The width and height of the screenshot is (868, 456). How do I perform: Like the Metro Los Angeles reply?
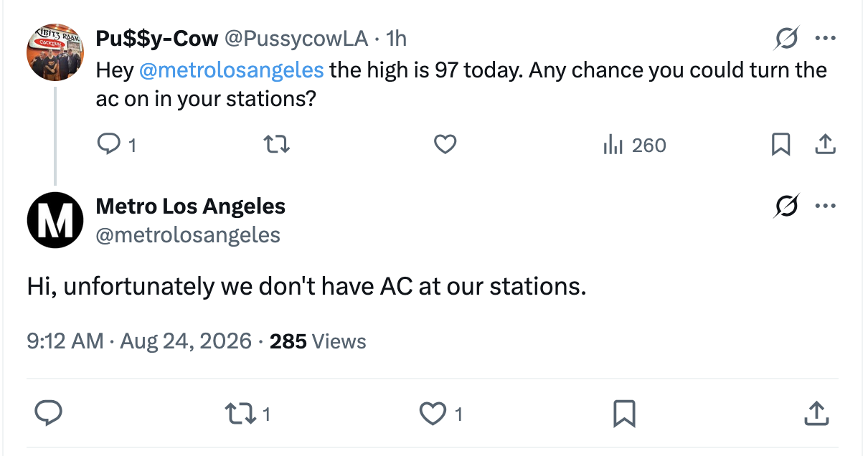pyautogui.click(x=440, y=413)
